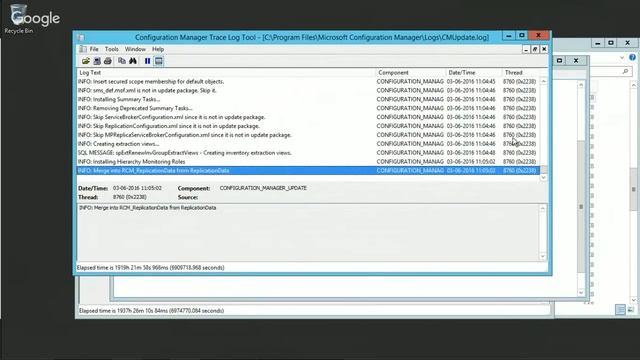This screenshot has height=360, width=640.
Task: Minimize the inner log document window
Action: pos(526,49)
